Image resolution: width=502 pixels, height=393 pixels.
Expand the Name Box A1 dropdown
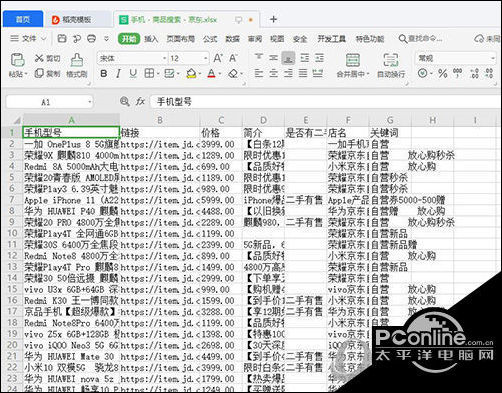coord(89,102)
